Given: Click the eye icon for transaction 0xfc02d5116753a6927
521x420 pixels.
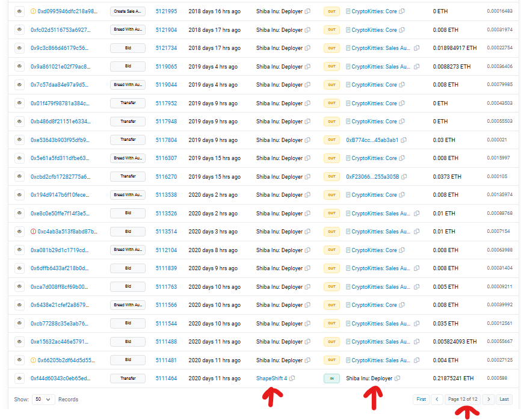Looking at the screenshot, I should (19, 29).
